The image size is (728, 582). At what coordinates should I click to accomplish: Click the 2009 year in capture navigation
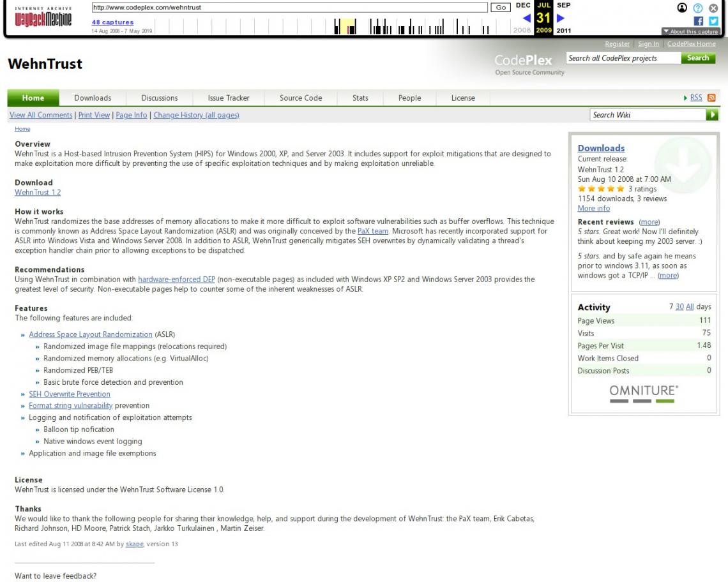(543, 30)
